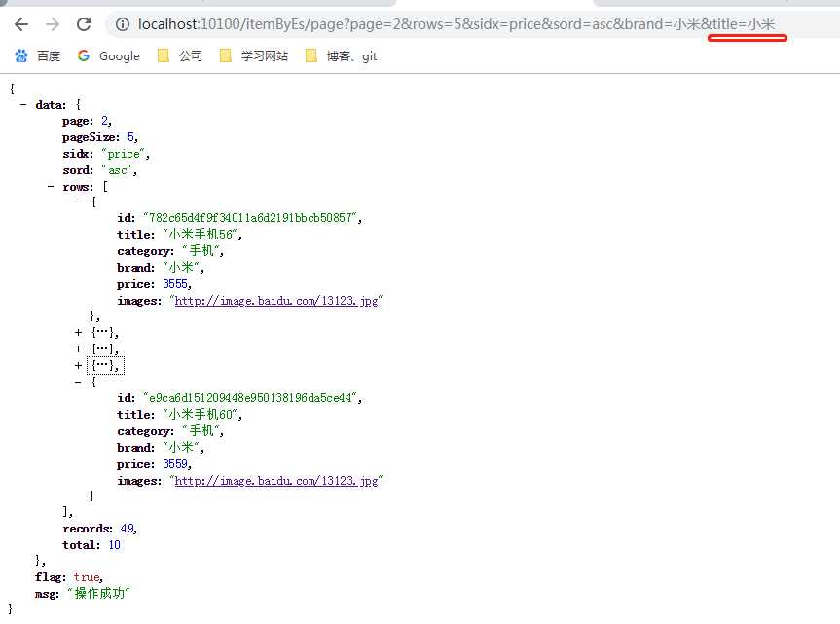Open the 学习网站 bookmarks folder
This screenshot has width=840, height=624.
(x=254, y=55)
